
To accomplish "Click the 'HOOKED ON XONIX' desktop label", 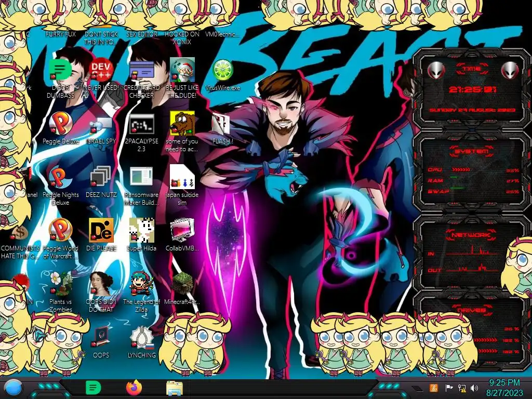I will click(182, 38).
